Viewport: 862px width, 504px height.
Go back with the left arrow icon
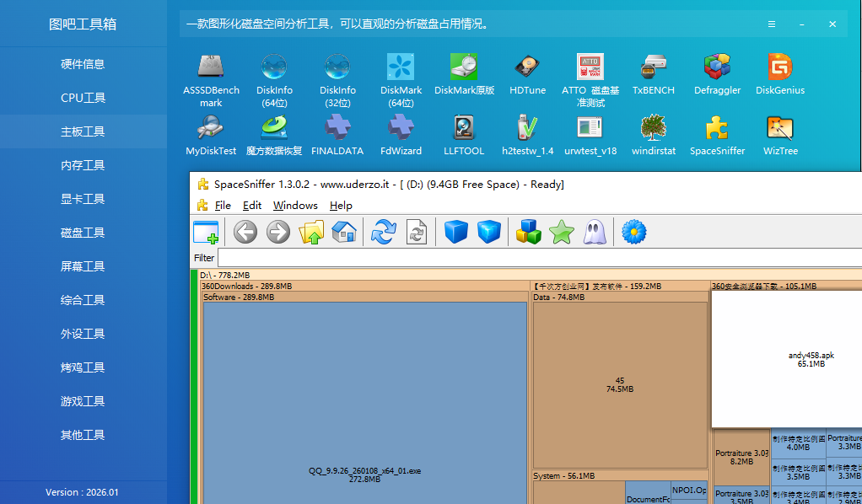(x=245, y=232)
